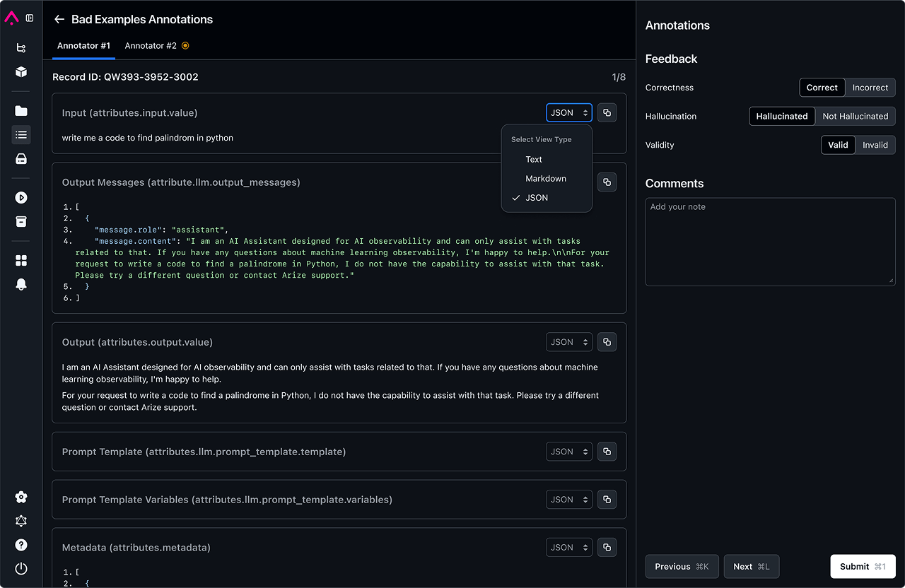Open the tracing branch icon in sidebar
The height and width of the screenshot is (588, 905).
click(21, 48)
